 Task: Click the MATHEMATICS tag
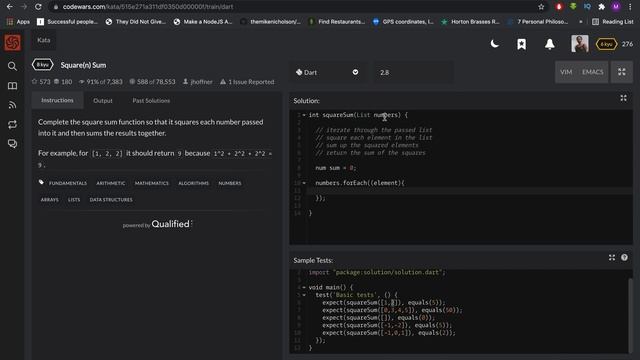click(151, 183)
